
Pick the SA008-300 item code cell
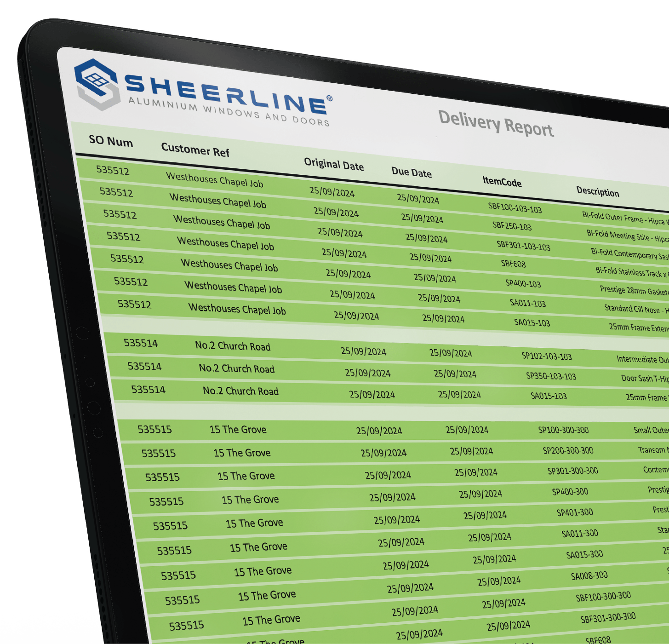[589, 575]
